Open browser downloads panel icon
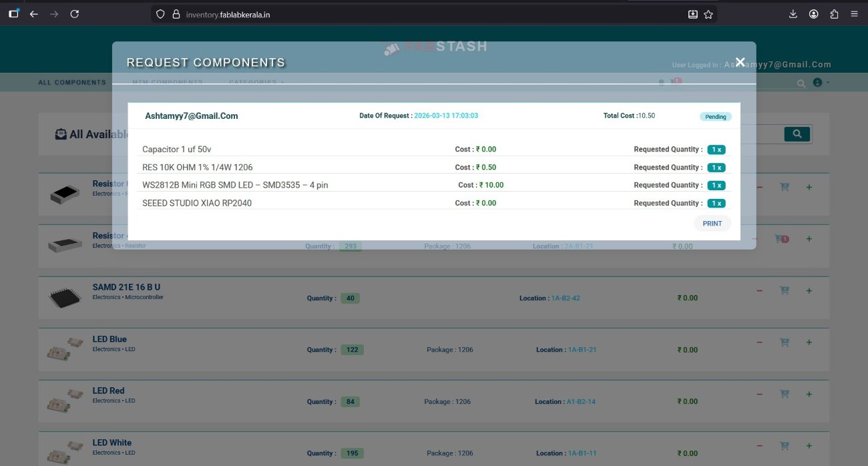 [793, 14]
